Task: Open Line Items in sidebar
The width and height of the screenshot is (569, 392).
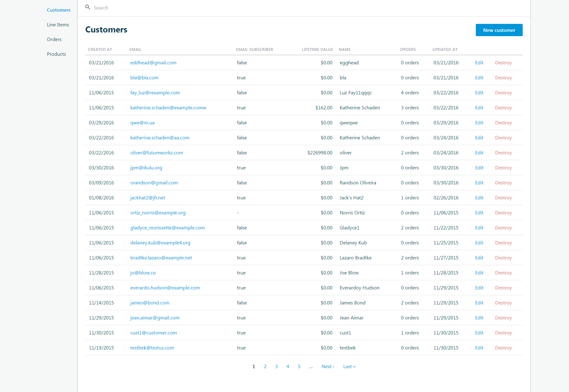Action: 58,25
